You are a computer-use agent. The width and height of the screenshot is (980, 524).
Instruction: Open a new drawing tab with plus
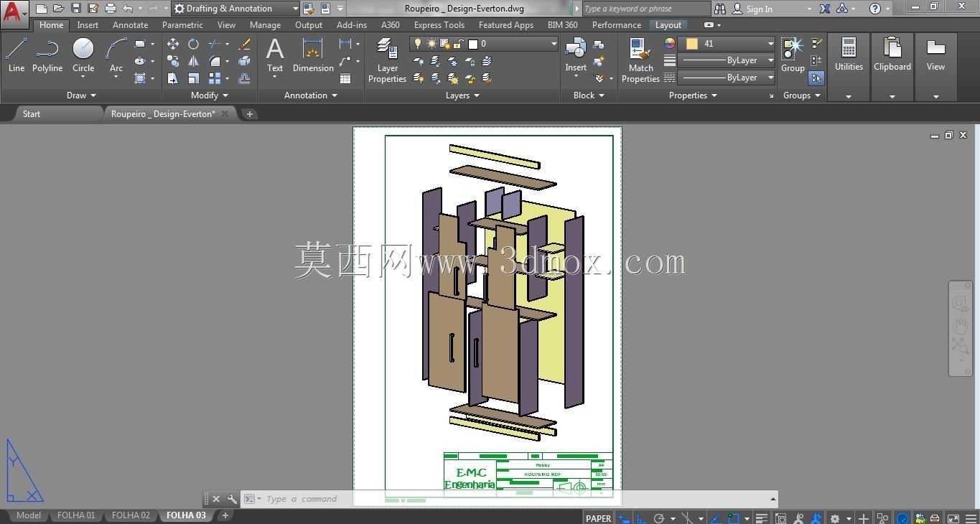click(249, 114)
